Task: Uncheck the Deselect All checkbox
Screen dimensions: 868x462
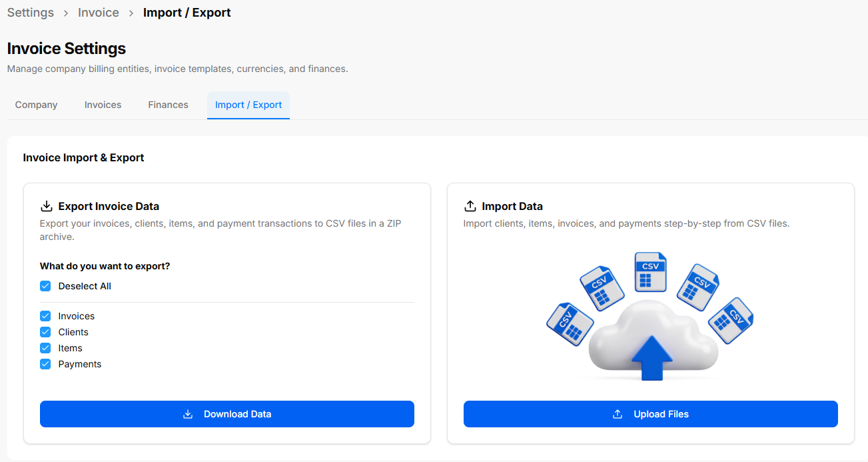Action: click(45, 286)
